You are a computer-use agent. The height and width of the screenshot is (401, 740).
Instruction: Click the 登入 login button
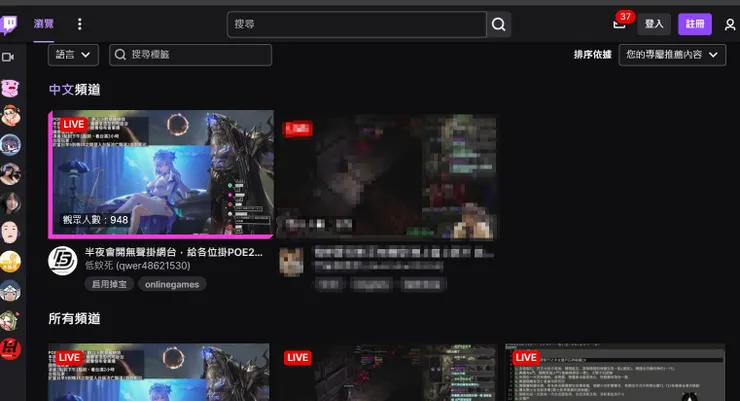click(654, 24)
